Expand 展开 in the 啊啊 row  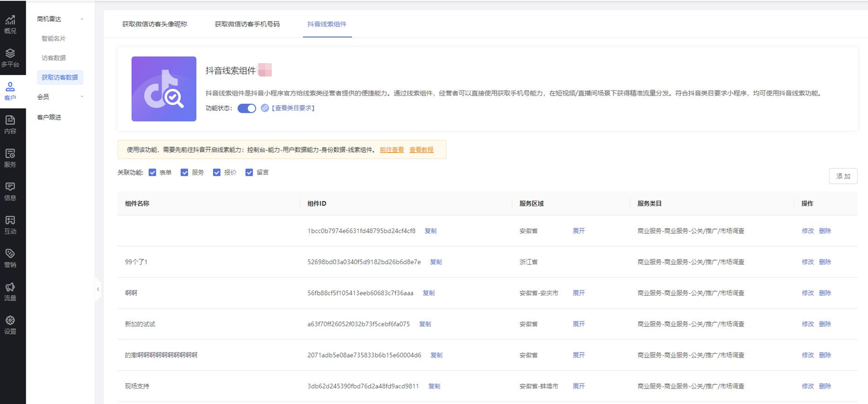coord(579,293)
